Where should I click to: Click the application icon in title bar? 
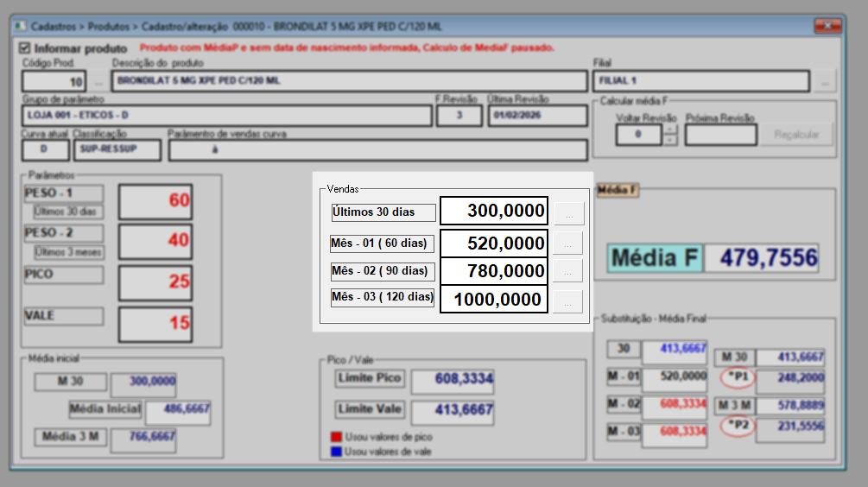[x=20, y=26]
